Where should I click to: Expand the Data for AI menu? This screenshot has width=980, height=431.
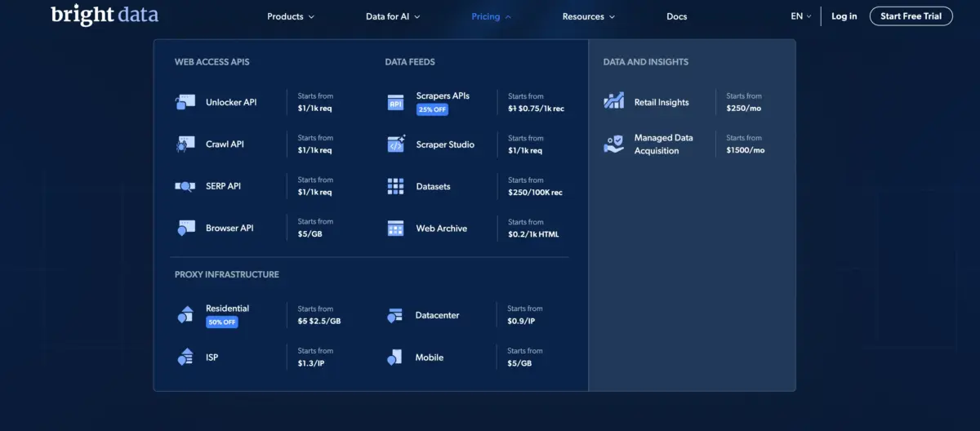tap(393, 16)
